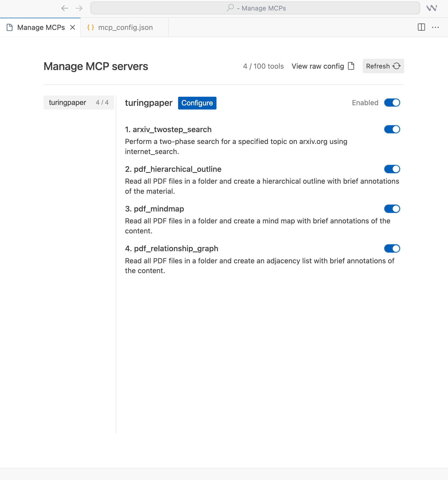The image size is (448, 480).
Task: Toggle the pdf_hierarchical_outline tool
Action: [x=392, y=169]
